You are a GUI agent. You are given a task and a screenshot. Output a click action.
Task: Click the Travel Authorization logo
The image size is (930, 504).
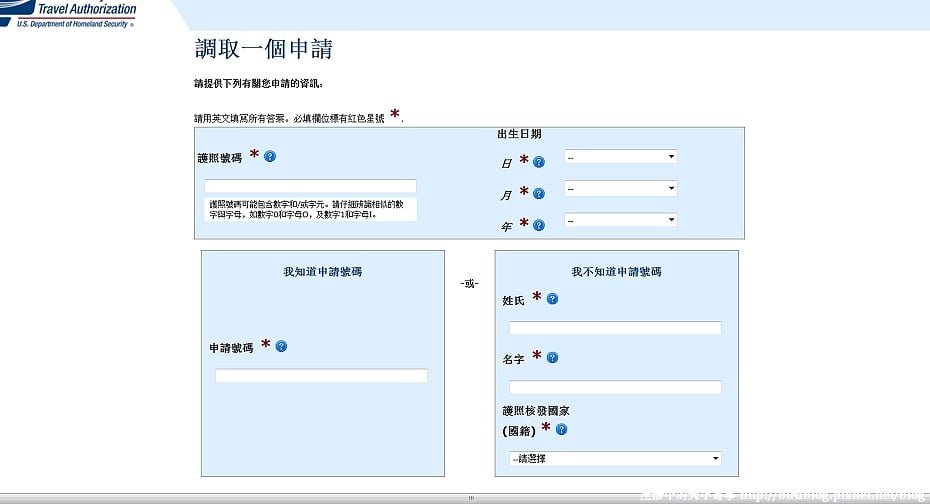75,9
